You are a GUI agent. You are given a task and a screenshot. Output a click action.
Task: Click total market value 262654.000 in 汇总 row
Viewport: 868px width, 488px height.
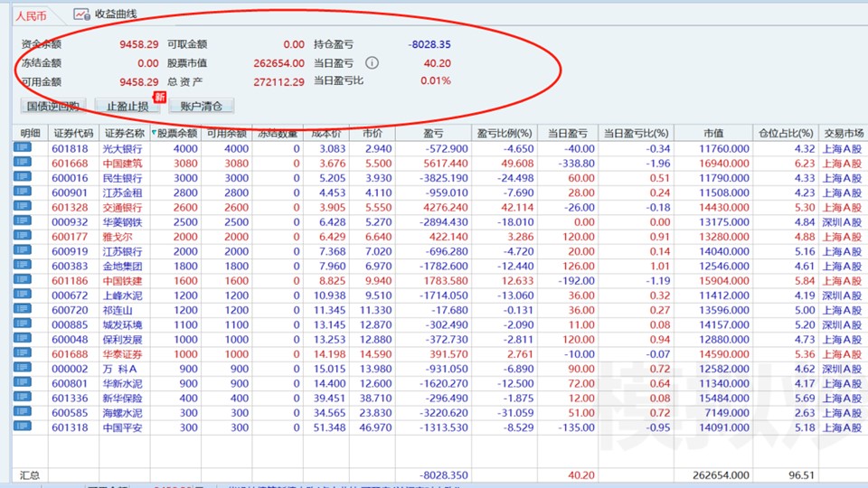[x=721, y=475]
